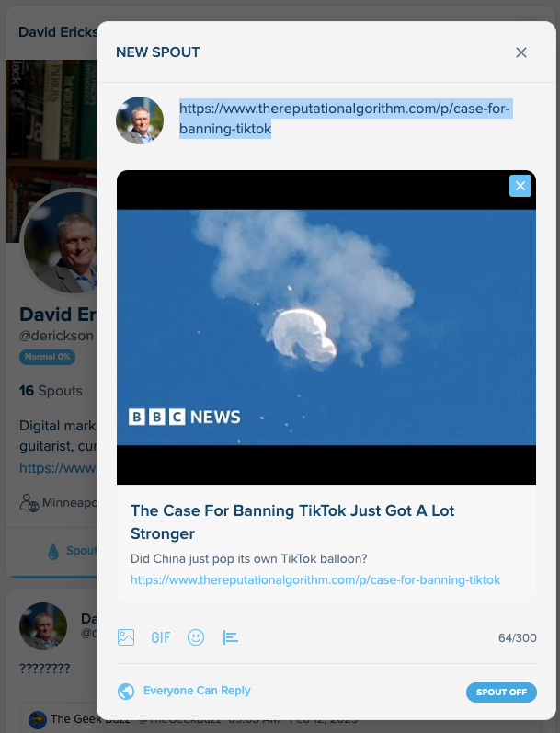Open the large profile picture behind dialog
The width and height of the screenshot is (560, 733).
point(60,242)
